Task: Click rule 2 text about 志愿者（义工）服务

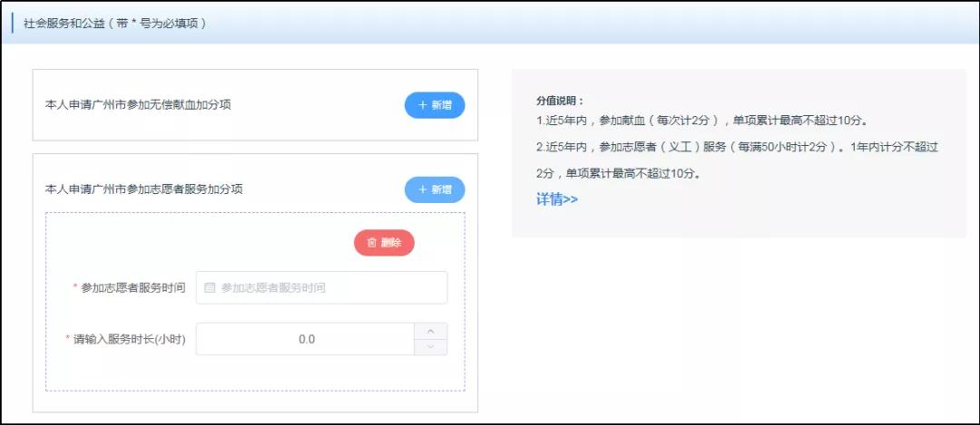Action: pyautogui.click(x=738, y=160)
